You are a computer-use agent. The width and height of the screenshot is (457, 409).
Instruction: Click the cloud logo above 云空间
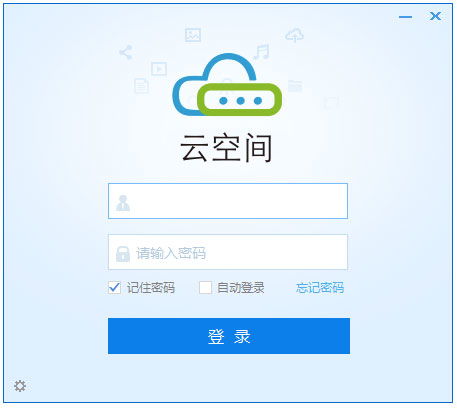227,85
